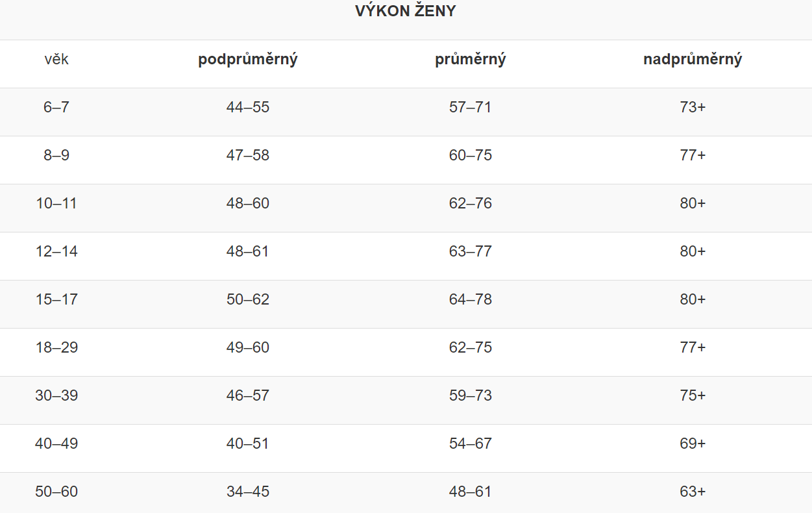This screenshot has height=513, width=812.
Task: Click the průměrný column header
Action: pyautogui.click(x=471, y=60)
